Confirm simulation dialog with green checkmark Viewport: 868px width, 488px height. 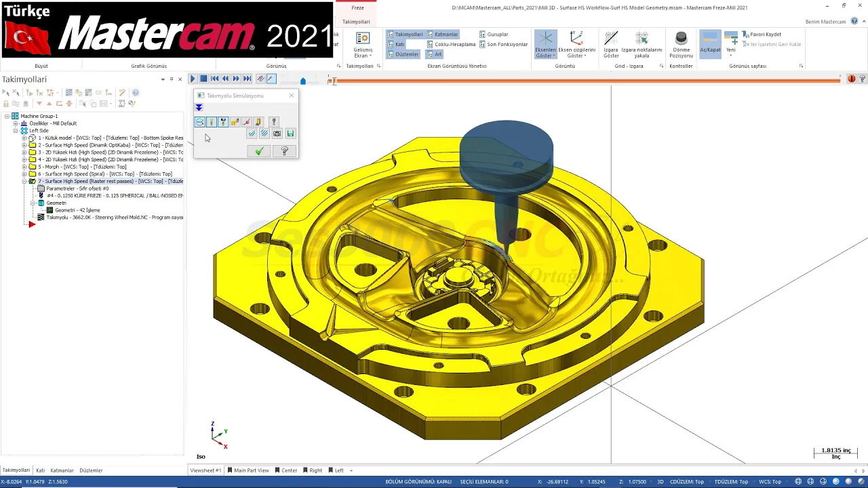[x=259, y=151]
